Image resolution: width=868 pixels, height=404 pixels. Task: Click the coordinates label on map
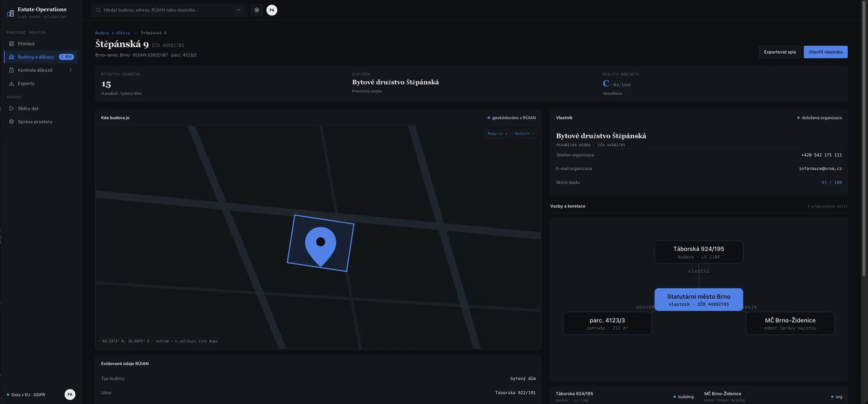tap(160, 341)
